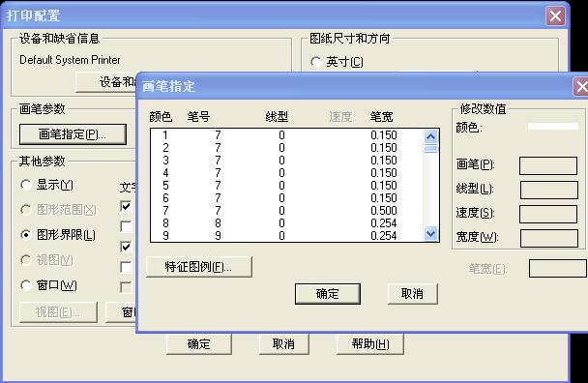Image resolution: width=588 pixels, height=383 pixels.
Task: Open 特征图例(F)... in pen assignment dialog
Action: (x=199, y=267)
